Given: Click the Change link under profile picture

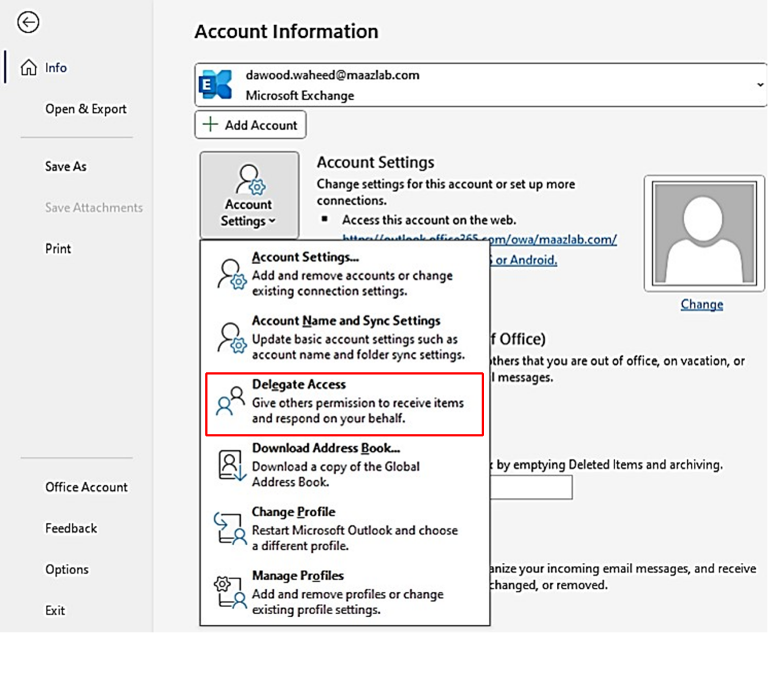Looking at the screenshot, I should (701, 304).
